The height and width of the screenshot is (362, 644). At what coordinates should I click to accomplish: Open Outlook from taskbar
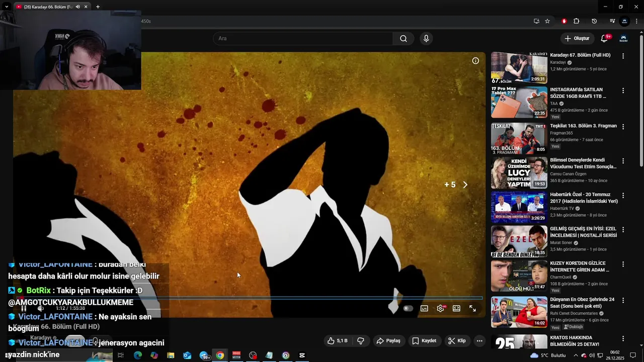(187, 355)
